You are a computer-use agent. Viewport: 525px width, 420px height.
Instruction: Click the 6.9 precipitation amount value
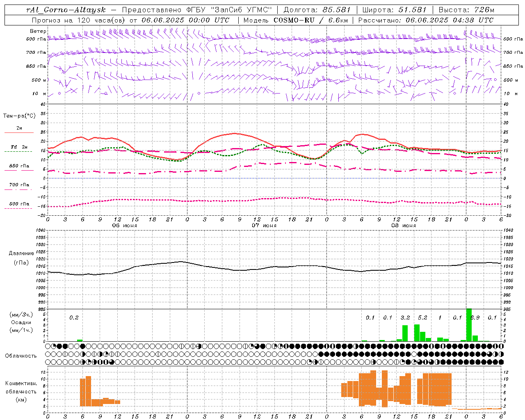(x=475, y=318)
